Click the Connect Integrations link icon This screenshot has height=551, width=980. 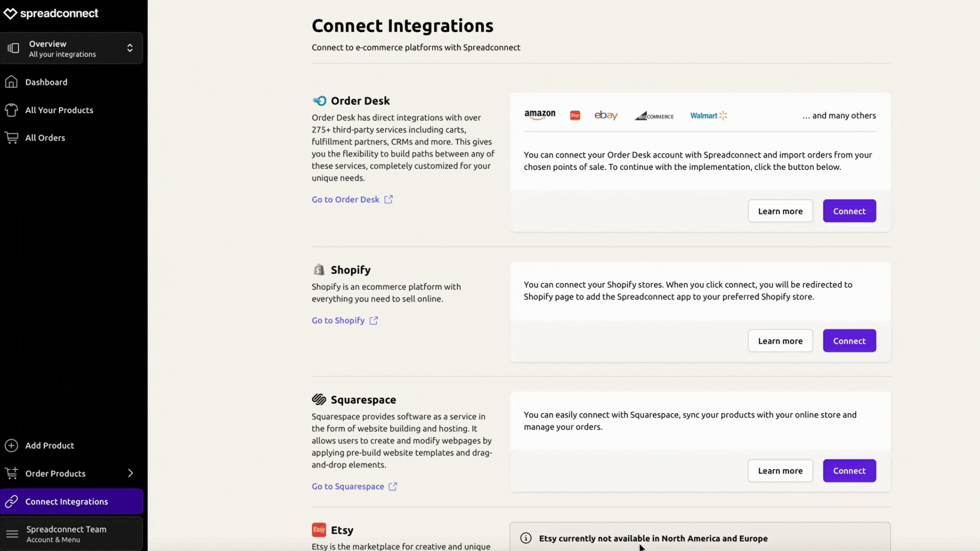pyautogui.click(x=11, y=502)
